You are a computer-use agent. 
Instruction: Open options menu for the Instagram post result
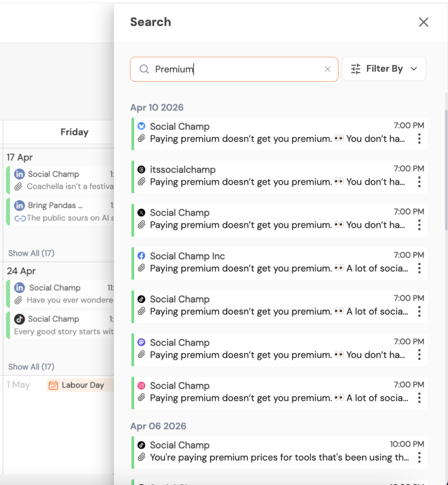click(x=419, y=398)
